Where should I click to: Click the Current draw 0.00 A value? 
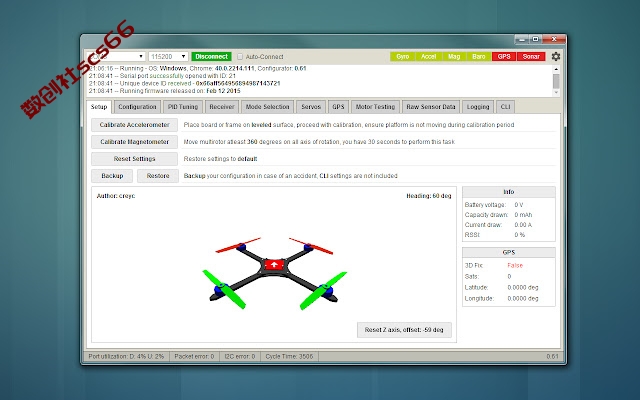[523, 225]
